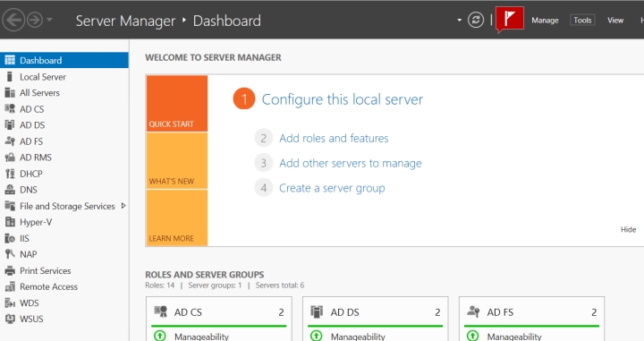Click Add roles and features link
The image size is (644, 341).
[x=334, y=139]
